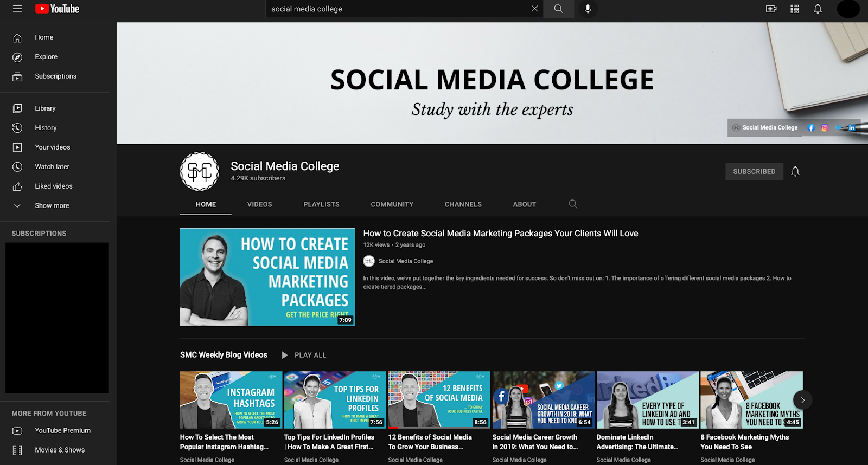Click the voice search microphone icon
The width and height of the screenshot is (868, 465).
[588, 9]
